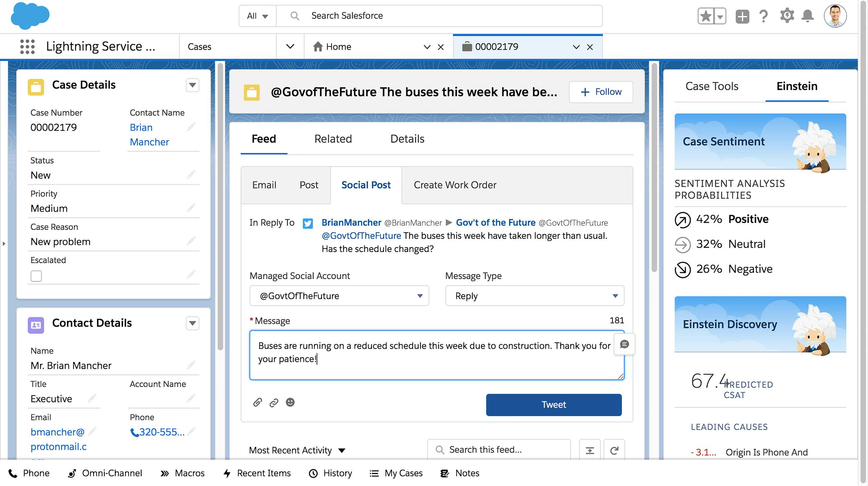Open the Contact Details panel dropdown
Viewport: 868px width, 486px height.
[x=192, y=323]
